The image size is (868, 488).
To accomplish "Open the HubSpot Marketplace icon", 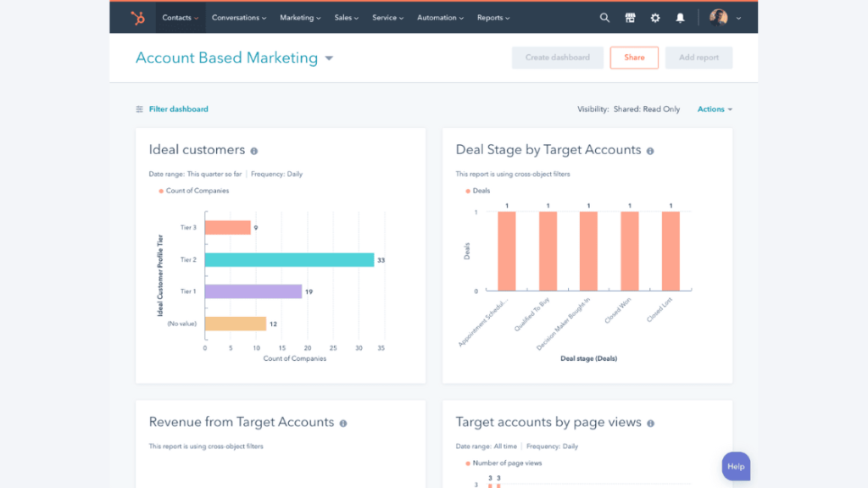I will click(630, 17).
